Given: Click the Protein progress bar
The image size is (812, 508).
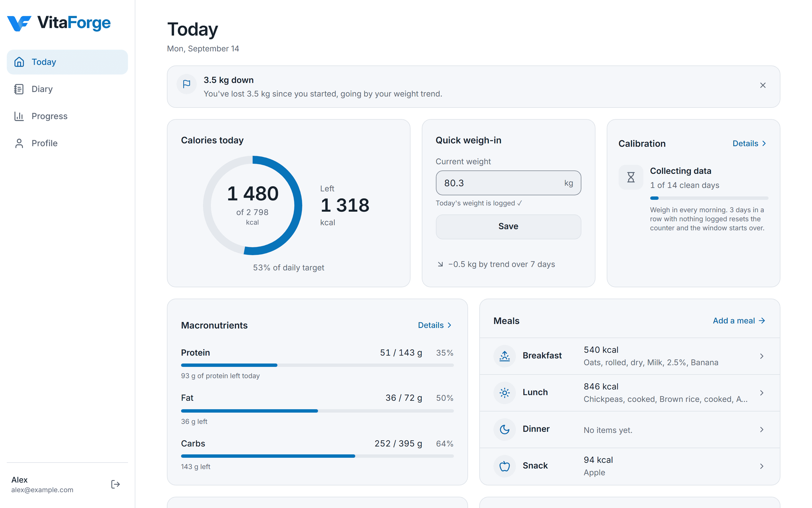Looking at the screenshot, I should click(317, 365).
